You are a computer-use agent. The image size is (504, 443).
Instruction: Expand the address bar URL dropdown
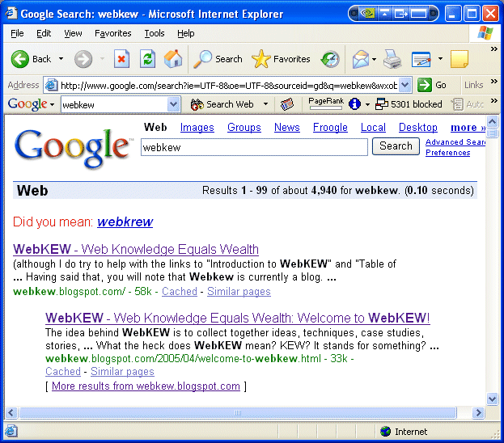pyautogui.click(x=405, y=85)
